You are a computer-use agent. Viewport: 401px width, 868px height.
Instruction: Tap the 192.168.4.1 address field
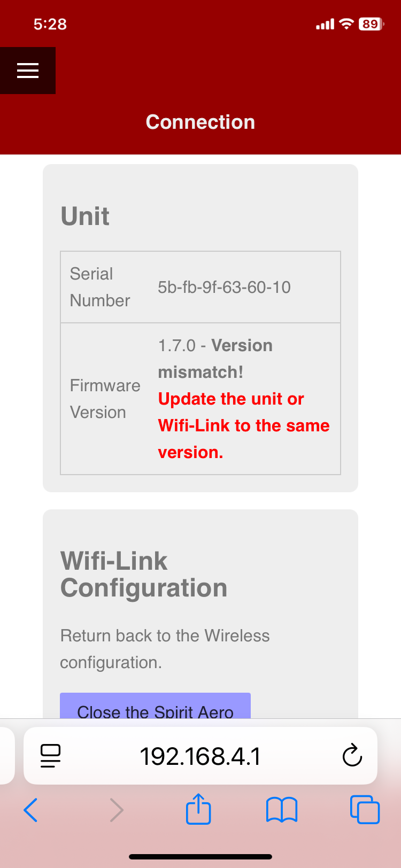tap(200, 756)
